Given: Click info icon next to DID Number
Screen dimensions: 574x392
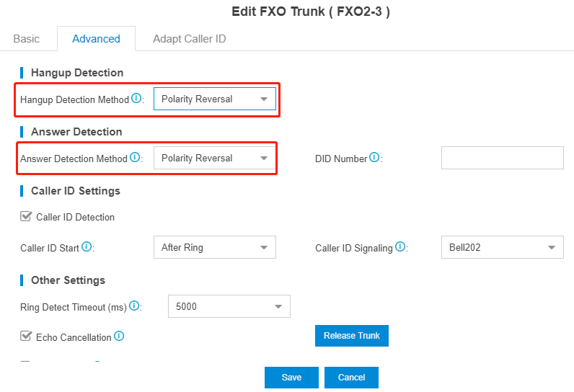Looking at the screenshot, I should click(374, 158).
